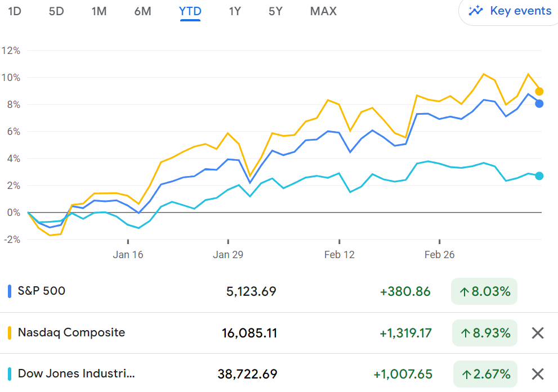Screen dimensions: 558x392
Task: Click the Dow Jones 2.67% change badge
Action: pyautogui.click(x=485, y=374)
